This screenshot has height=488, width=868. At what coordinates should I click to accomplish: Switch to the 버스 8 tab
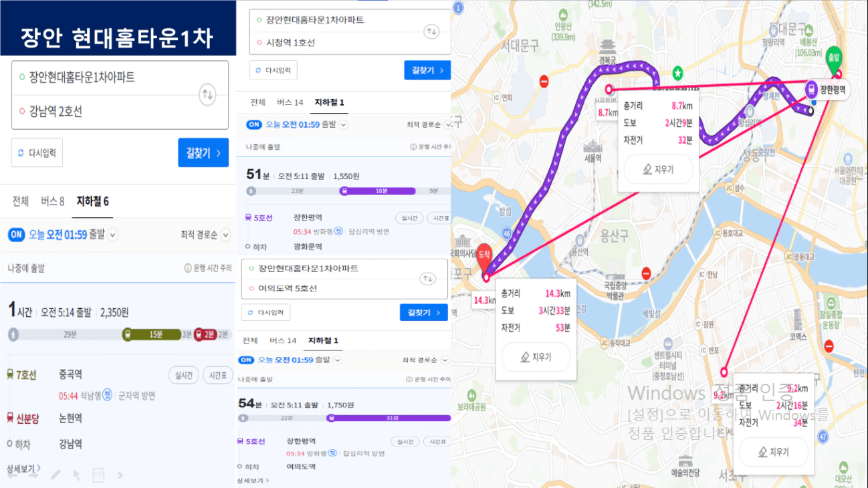point(53,201)
